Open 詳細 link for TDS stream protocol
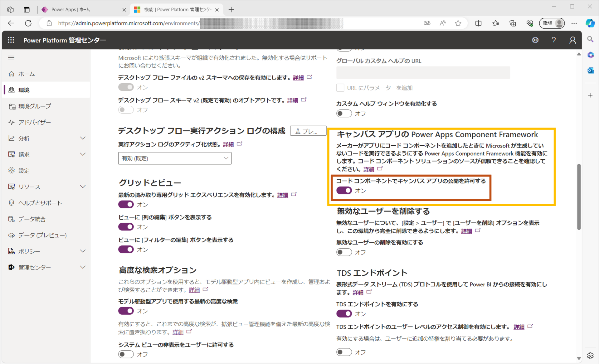The height and width of the screenshot is (364, 599). click(358, 292)
